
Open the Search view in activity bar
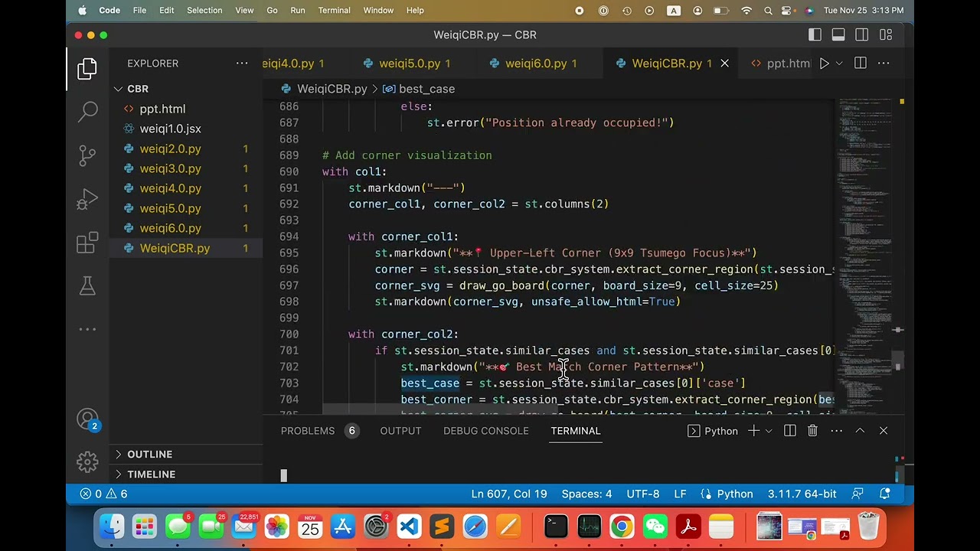87,112
